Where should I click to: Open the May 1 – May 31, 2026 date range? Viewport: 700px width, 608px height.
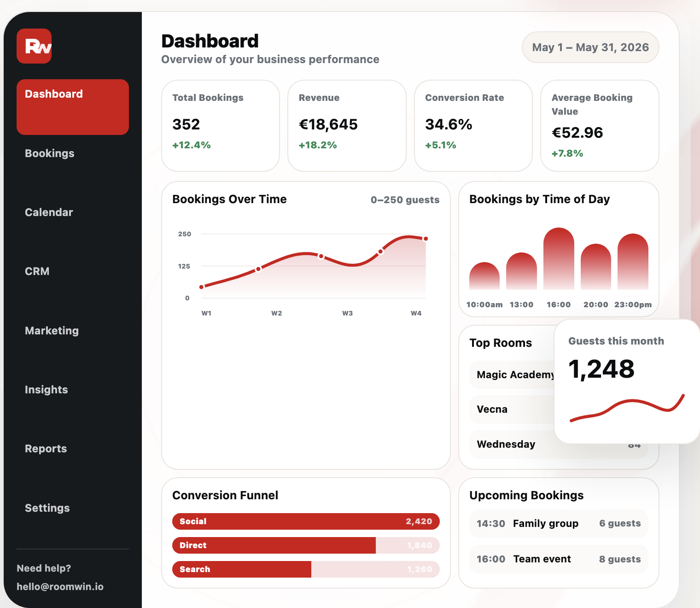(x=590, y=47)
